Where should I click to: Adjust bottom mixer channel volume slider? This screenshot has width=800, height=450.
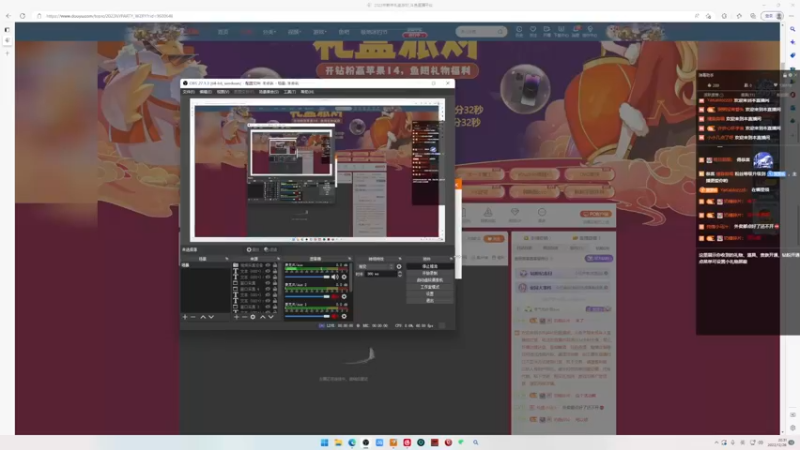[x=307, y=316]
